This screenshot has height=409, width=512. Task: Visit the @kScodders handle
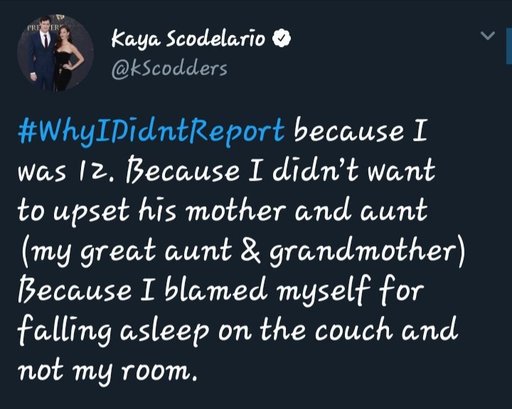pyautogui.click(x=169, y=69)
